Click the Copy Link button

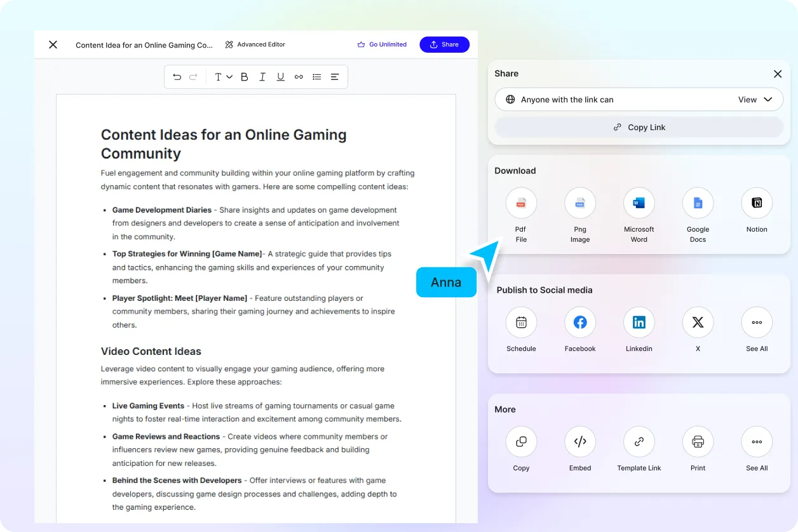click(639, 127)
